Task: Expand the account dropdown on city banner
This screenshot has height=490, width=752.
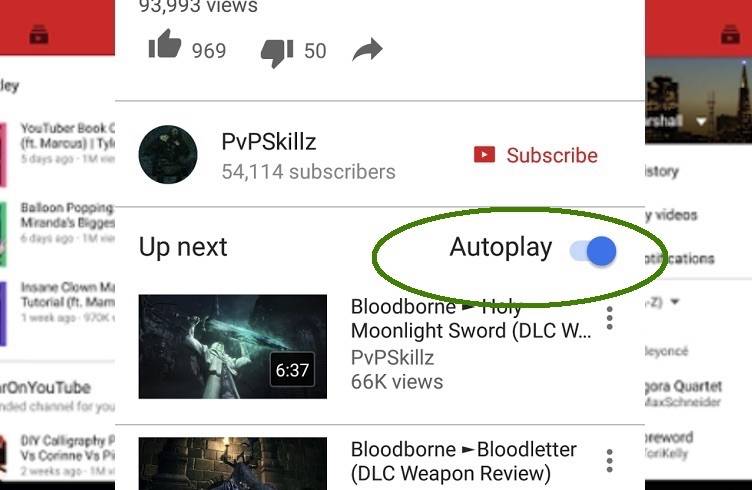Action: pyautogui.click(x=701, y=122)
